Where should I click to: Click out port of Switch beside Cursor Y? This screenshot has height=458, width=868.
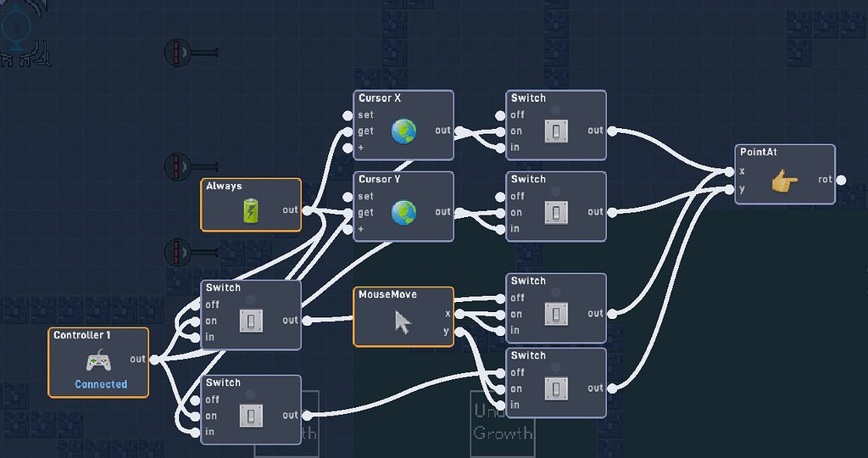tap(612, 212)
